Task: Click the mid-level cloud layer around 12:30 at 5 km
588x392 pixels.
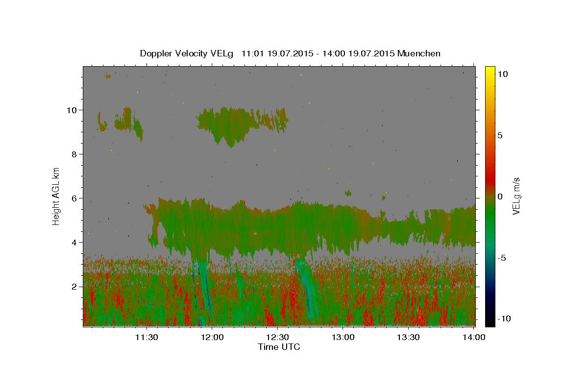Action: 277,228
